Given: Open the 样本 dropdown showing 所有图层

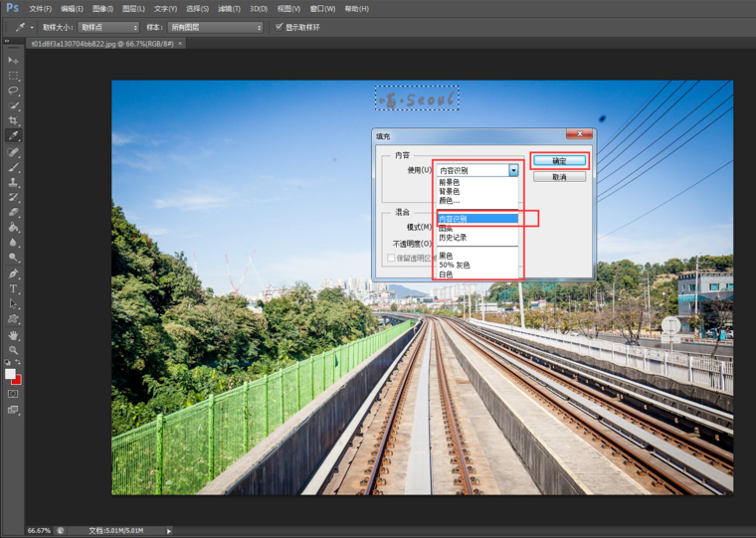Looking at the screenshot, I should pos(215,28).
